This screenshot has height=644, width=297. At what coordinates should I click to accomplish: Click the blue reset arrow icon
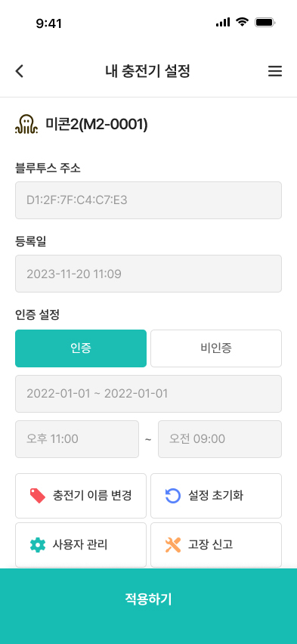pos(172,496)
